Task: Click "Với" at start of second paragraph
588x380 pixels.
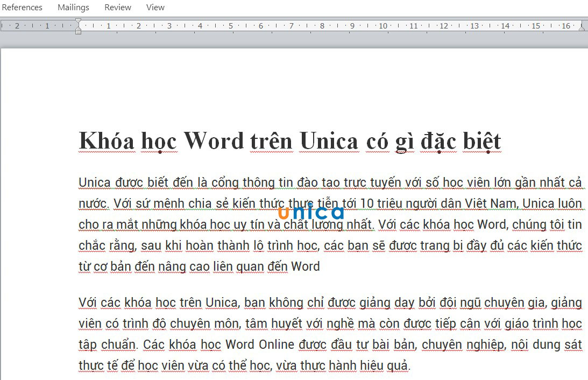Action: 88,302
